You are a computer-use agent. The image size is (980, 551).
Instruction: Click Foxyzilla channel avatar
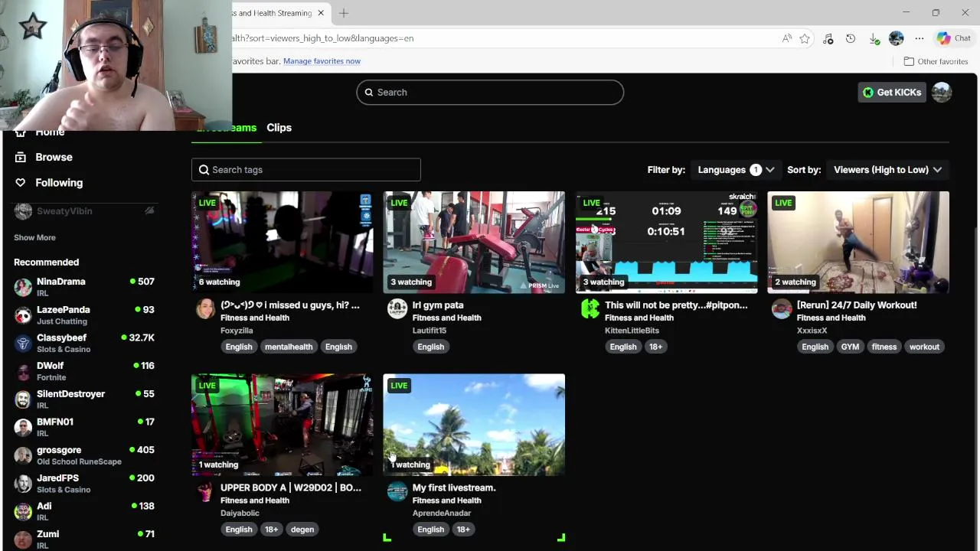point(205,308)
